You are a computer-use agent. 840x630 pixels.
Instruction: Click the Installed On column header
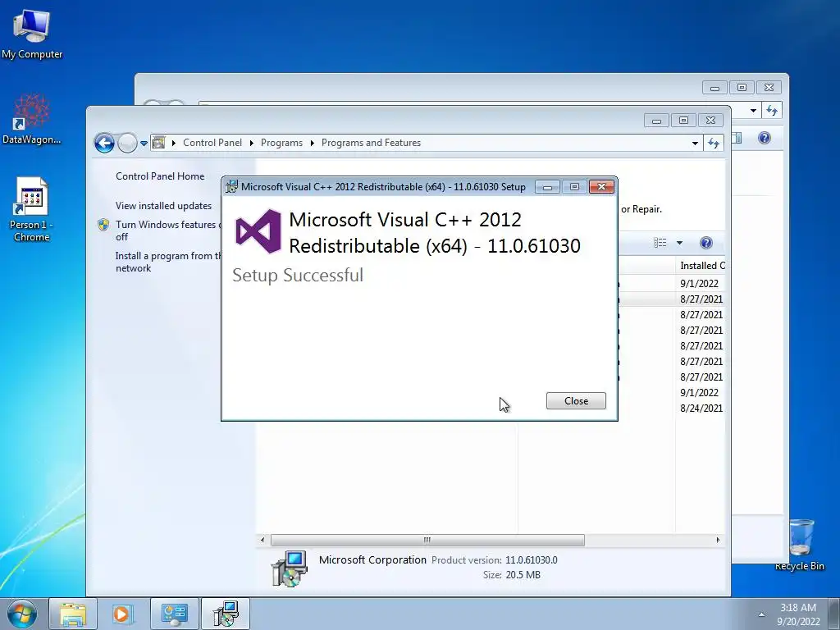(x=702, y=266)
